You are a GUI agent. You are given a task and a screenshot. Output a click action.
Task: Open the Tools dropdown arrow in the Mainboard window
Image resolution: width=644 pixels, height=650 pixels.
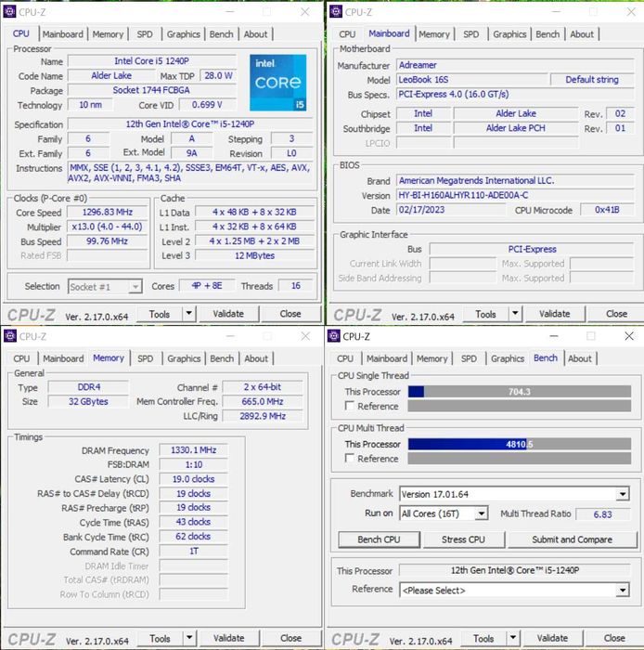(515, 314)
